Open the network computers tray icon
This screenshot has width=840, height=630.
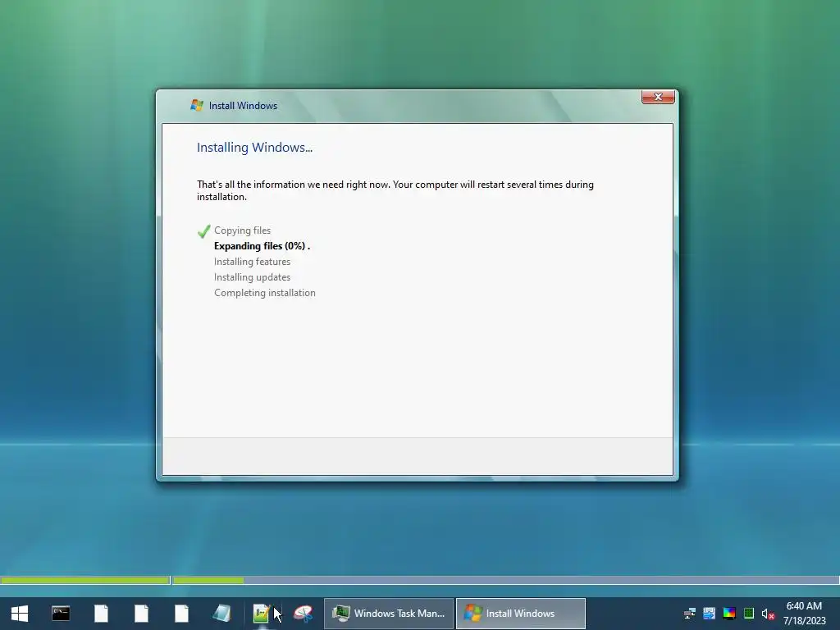click(x=689, y=614)
